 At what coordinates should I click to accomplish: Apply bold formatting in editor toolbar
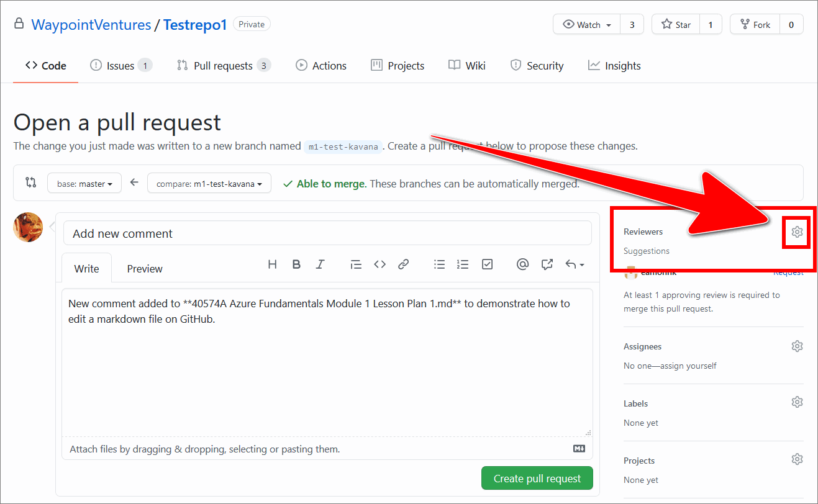[296, 264]
